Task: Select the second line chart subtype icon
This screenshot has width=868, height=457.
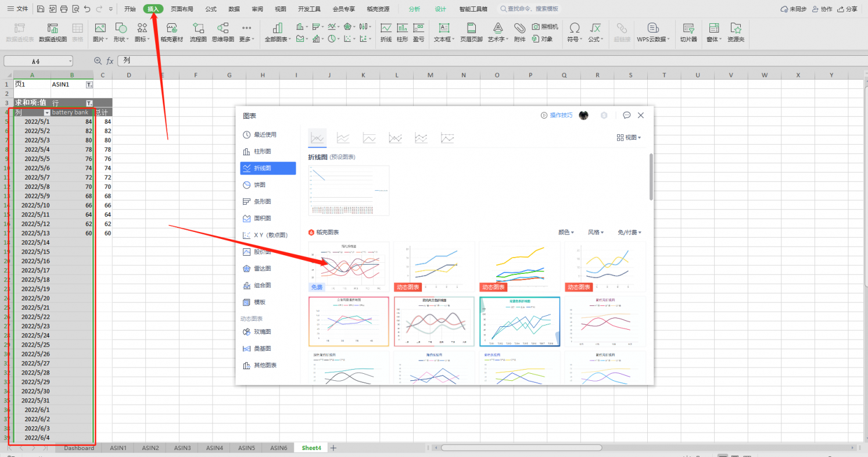Action: tap(343, 138)
